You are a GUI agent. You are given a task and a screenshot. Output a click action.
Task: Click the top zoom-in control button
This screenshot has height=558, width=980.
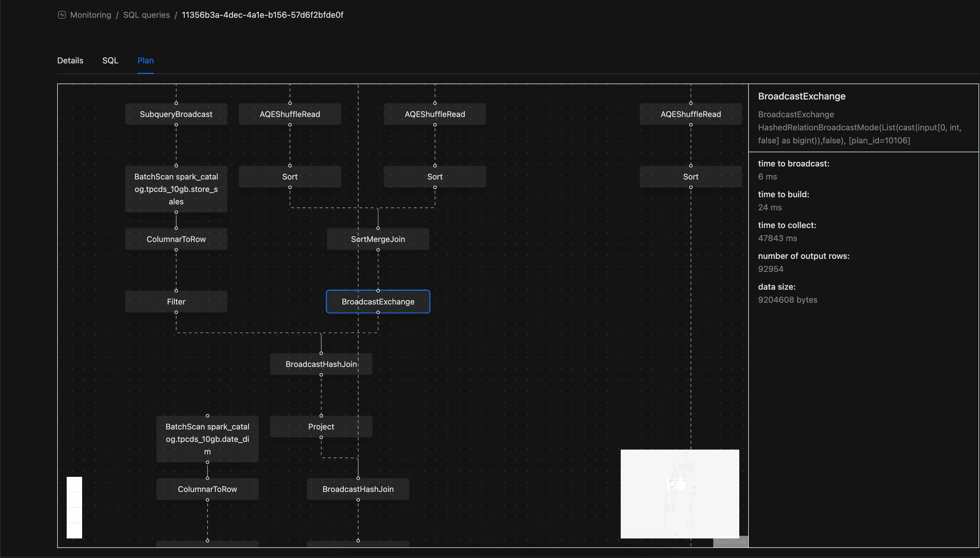tap(74, 485)
